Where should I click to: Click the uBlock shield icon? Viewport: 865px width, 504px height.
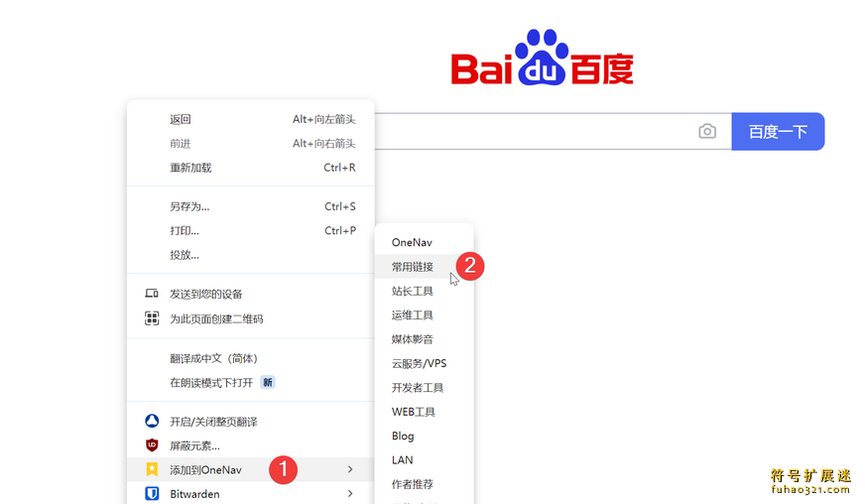point(152,444)
